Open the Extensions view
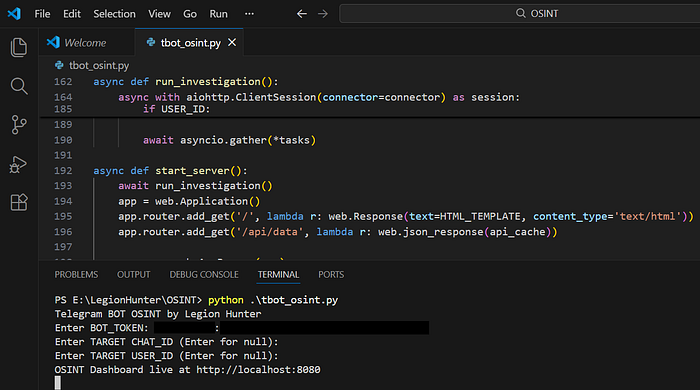 (19, 202)
